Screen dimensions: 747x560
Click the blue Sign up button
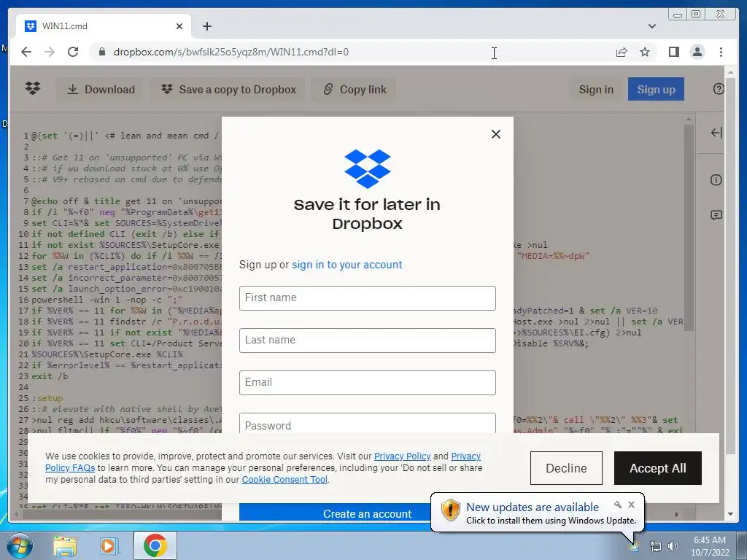(x=656, y=89)
